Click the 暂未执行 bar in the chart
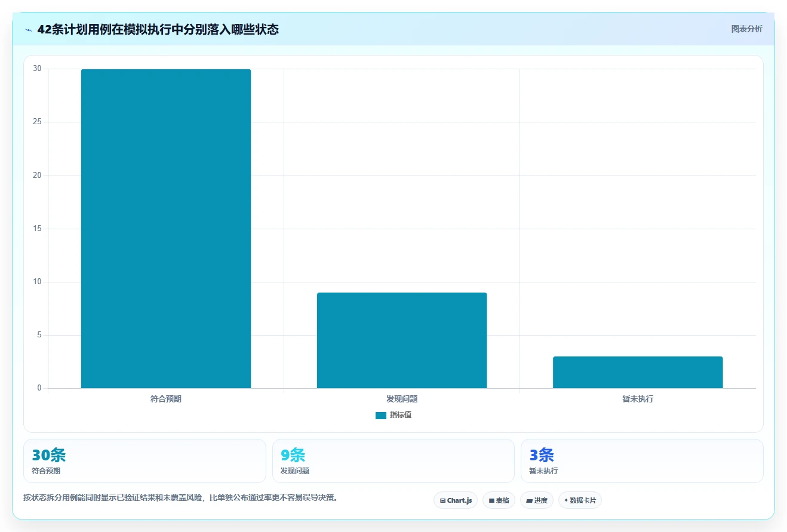The image size is (787, 532). tap(638, 372)
